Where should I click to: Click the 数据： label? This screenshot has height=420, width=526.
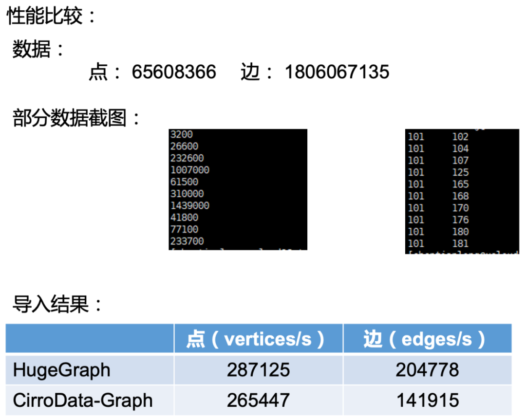point(38,49)
